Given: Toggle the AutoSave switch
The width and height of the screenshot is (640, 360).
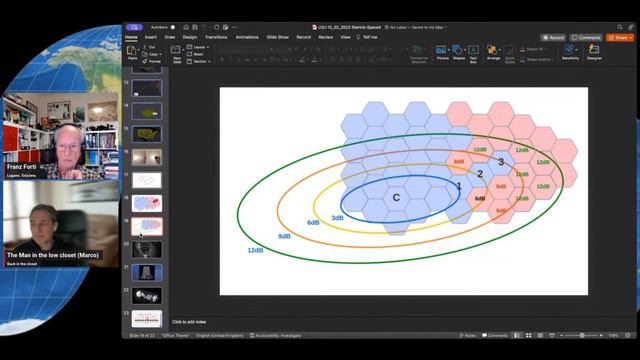Looking at the screenshot, I should point(173,27).
